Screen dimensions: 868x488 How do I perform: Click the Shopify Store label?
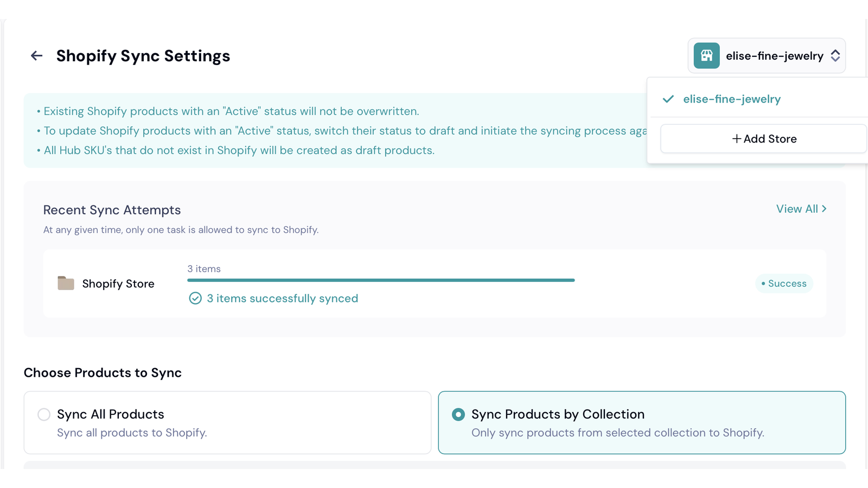[118, 284]
